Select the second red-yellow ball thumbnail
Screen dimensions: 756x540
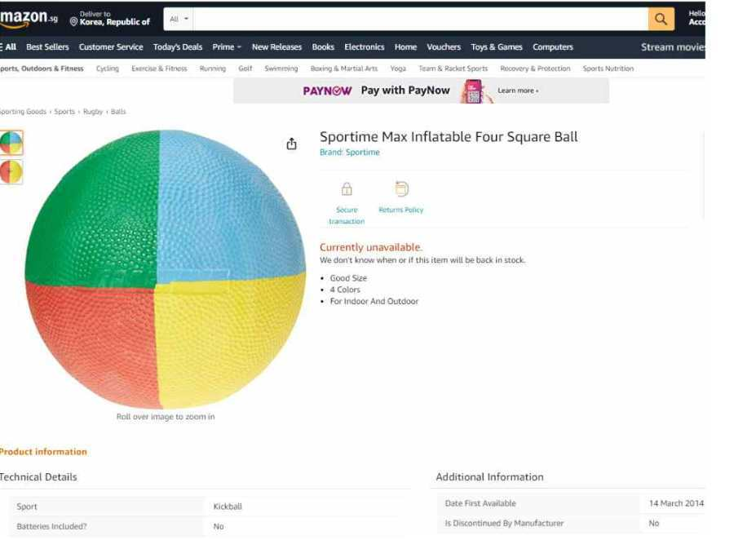coord(11,172)
